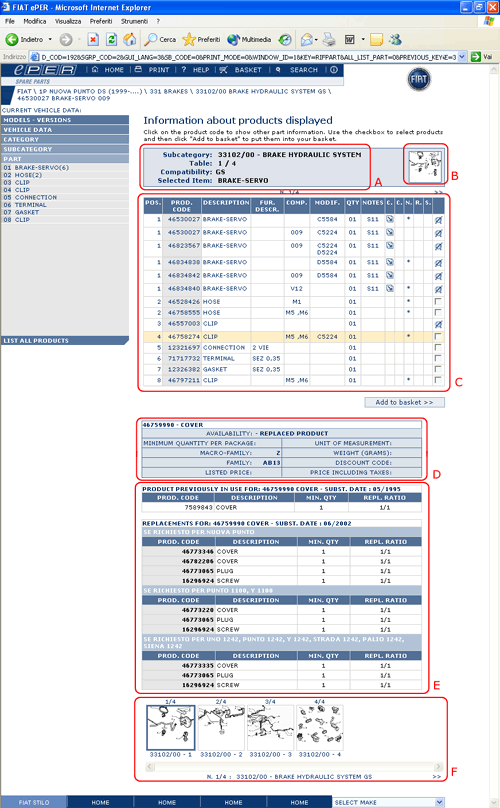
Task: Tick checkbox for 46797211 CLIP
Action: point(438,380)
